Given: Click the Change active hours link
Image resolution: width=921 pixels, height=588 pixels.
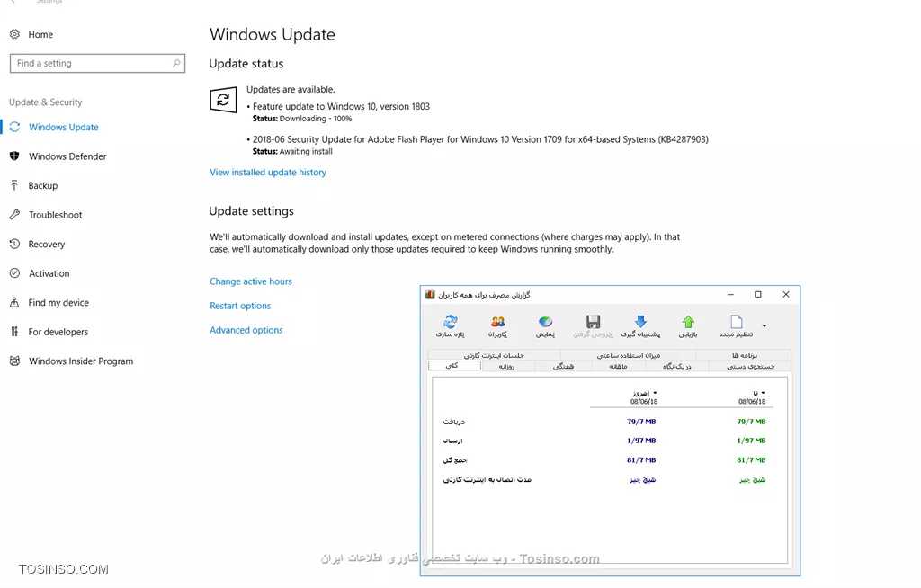Looking at the screenshot, I should (251, 281).
